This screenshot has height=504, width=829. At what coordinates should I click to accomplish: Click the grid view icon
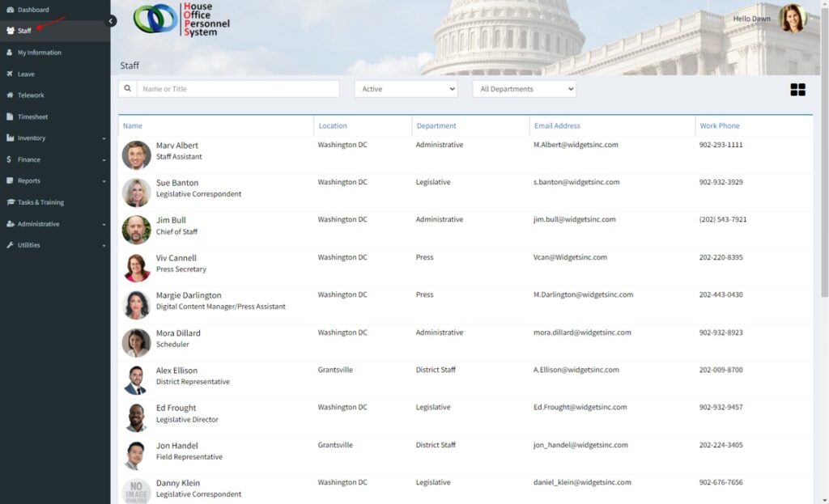pos(797,90)
